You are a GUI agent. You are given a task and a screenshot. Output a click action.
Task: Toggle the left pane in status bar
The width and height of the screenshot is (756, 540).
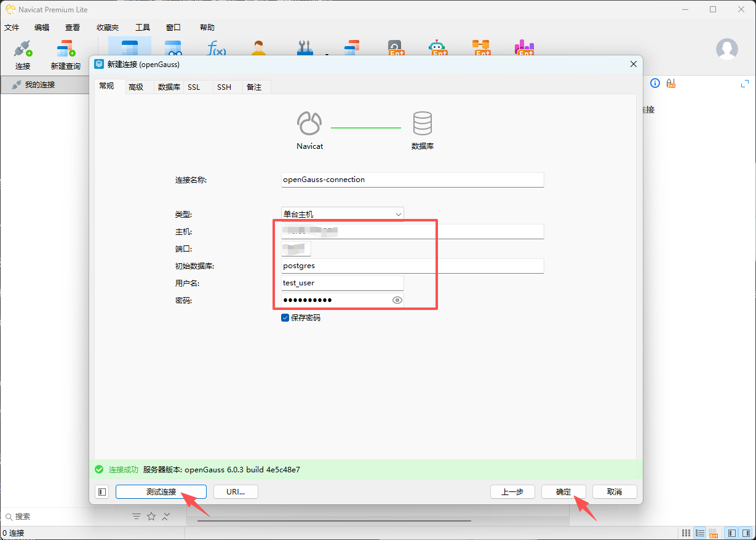pyautogui.click(x=731, y=533)
